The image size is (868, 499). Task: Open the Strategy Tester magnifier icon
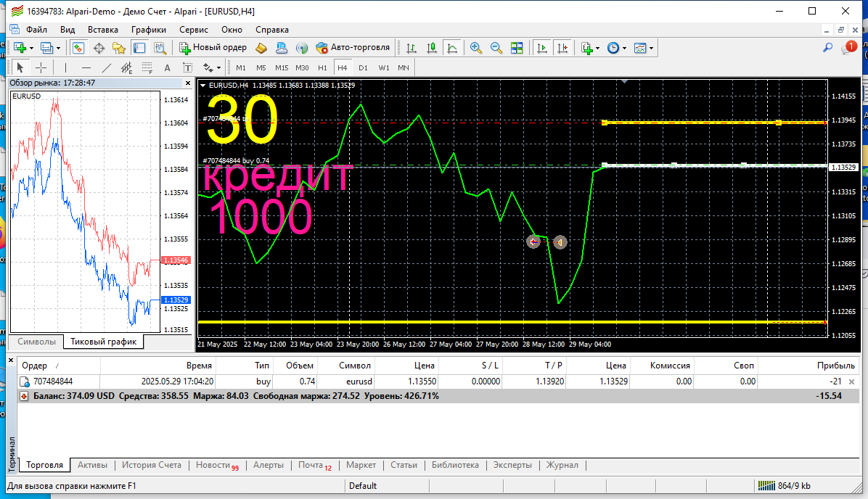pyautogui.click(x=160, y=48)
